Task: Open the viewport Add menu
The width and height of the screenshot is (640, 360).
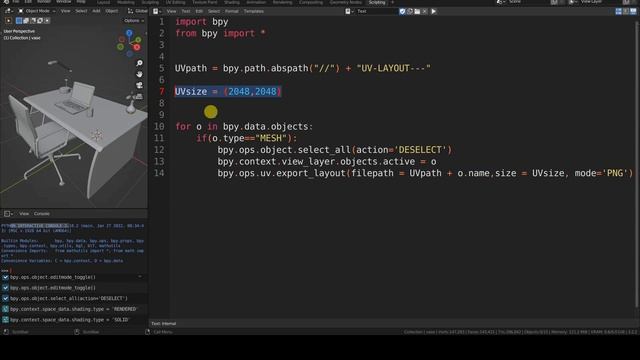Action: click(96, 11)
